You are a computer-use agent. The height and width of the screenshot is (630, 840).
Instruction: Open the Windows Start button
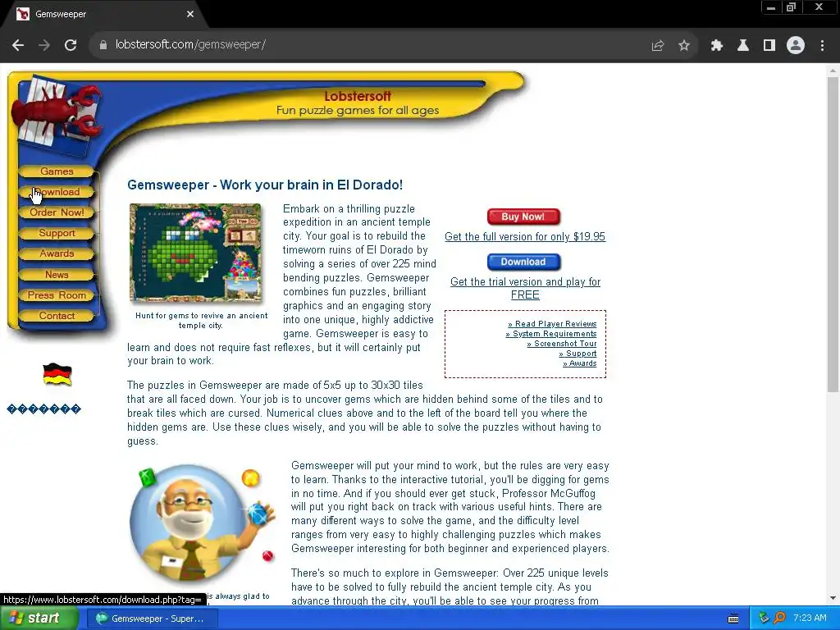pos(39,619)
